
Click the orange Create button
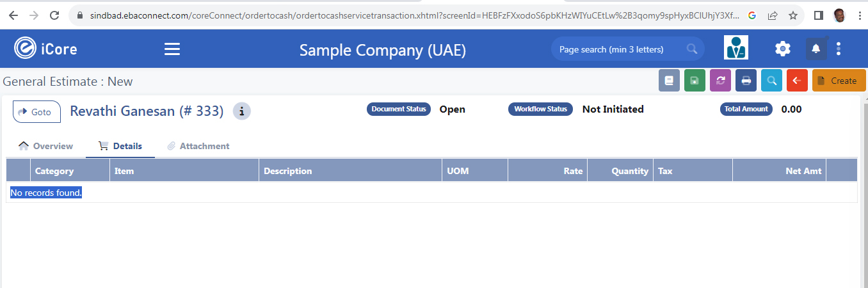[x=839, y=81]
